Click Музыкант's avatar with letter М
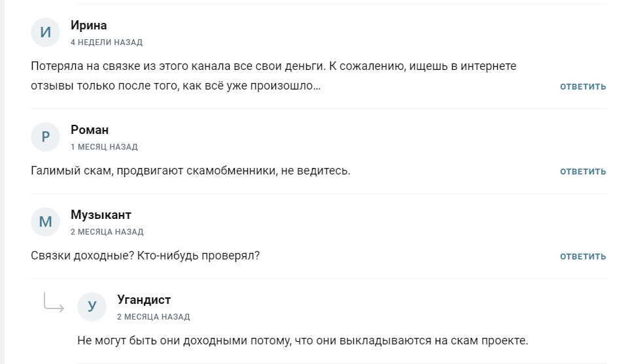The width and height of the screenshot is (628, 364). pos(45,222)
